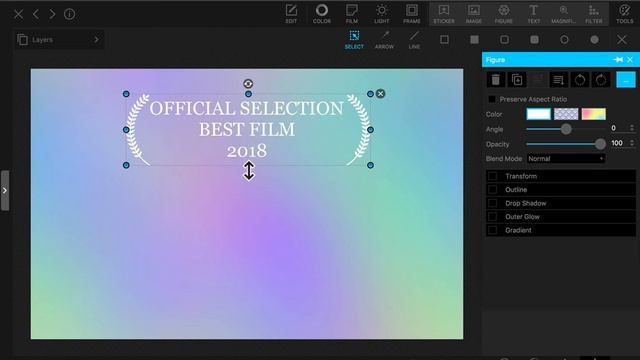Image resolution: width=640 pixels, height=360 pixels.
Task: Choose the filled rectangle shape
Action: click(x=474, y=40)
